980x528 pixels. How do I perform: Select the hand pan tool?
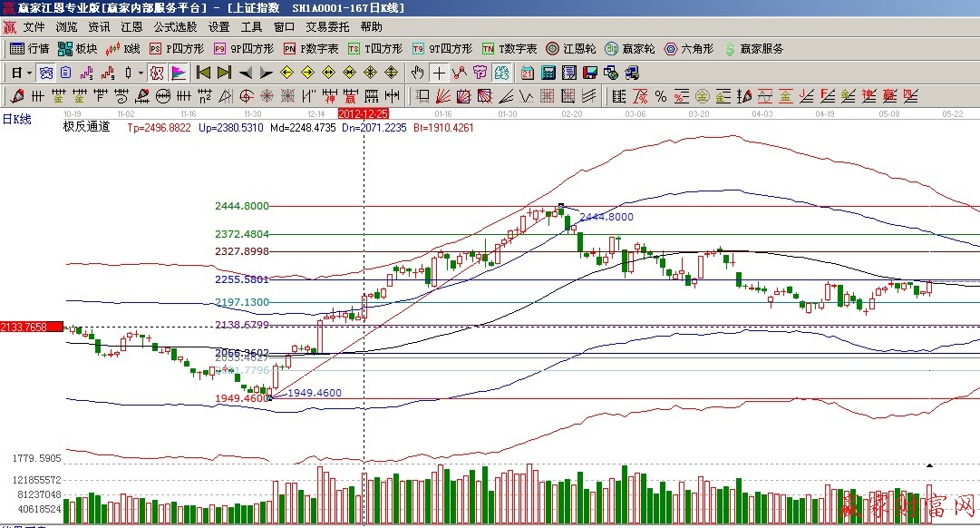(x=417, y=73)
